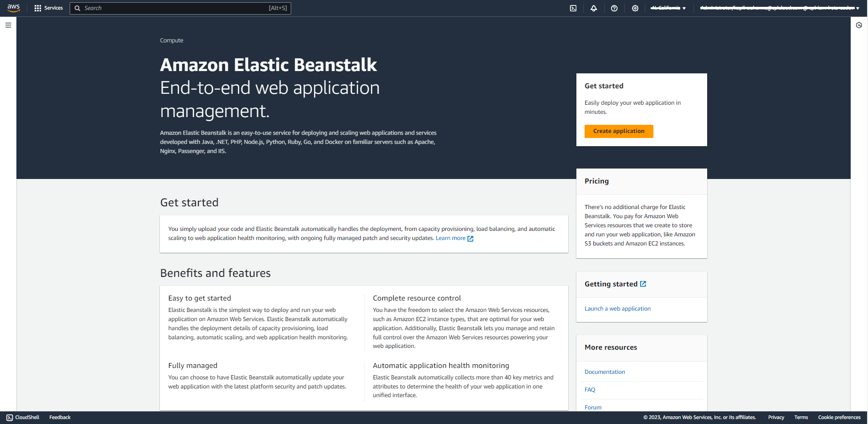This screenshot has width=868, height=424.
Task: Click Fully managed heading
Action: [x=193, y=366]
